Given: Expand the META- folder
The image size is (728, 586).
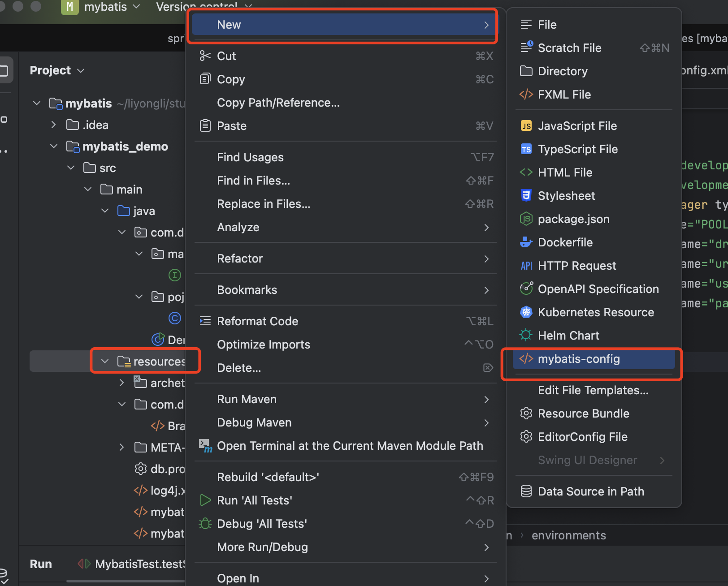Looking at the screenshot, I should coord(122,447).
